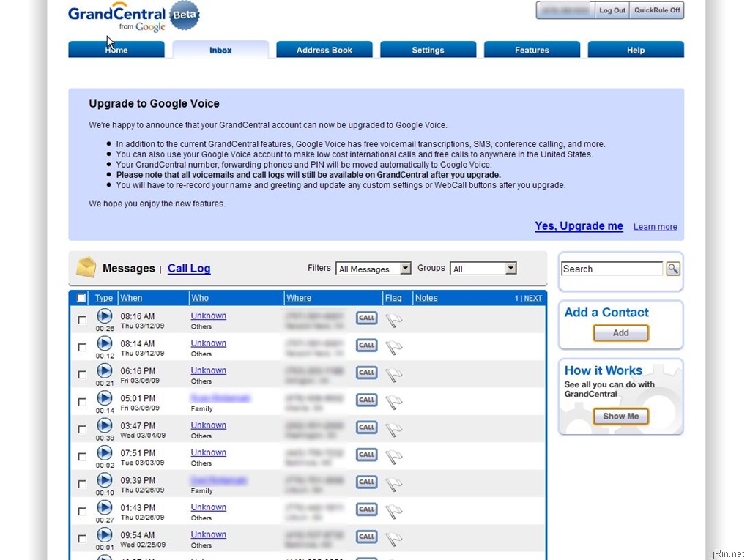Open the Features tab
This screenshot has height=560, width=750.
tap(532, 50)
